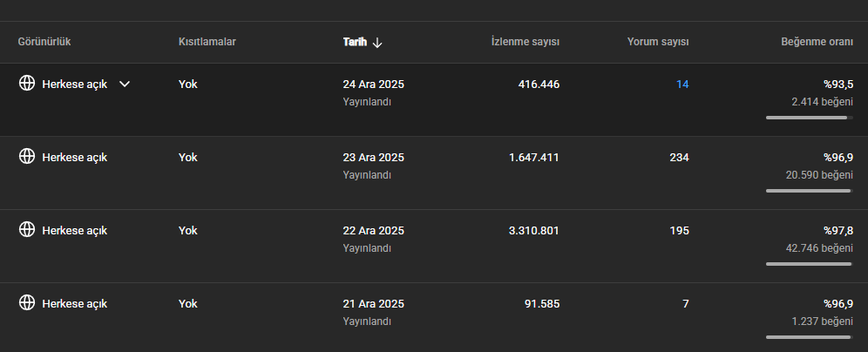The height and width of the screenshot is (352, 868).
Task: Sort by Tarih column header
Action: point(355,42)
